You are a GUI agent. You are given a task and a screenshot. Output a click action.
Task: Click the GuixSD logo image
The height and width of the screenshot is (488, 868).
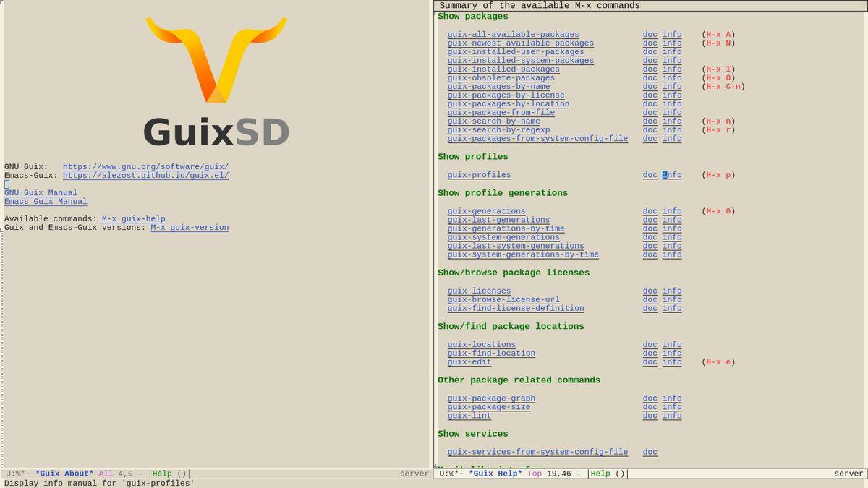(x=216, y=81)
